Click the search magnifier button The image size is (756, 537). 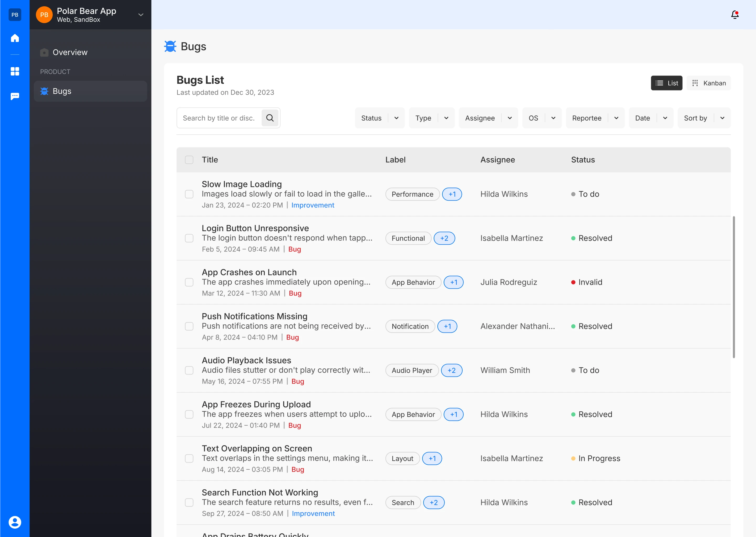(270, 118)
